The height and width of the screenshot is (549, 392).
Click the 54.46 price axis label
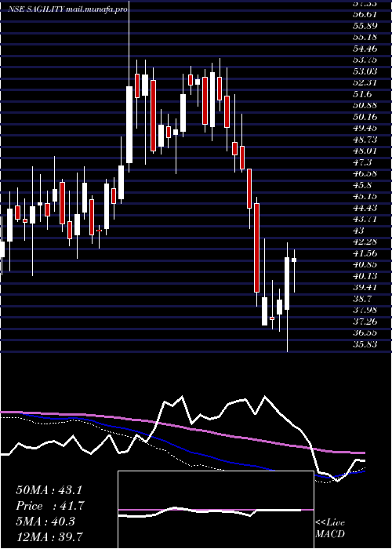365,49
